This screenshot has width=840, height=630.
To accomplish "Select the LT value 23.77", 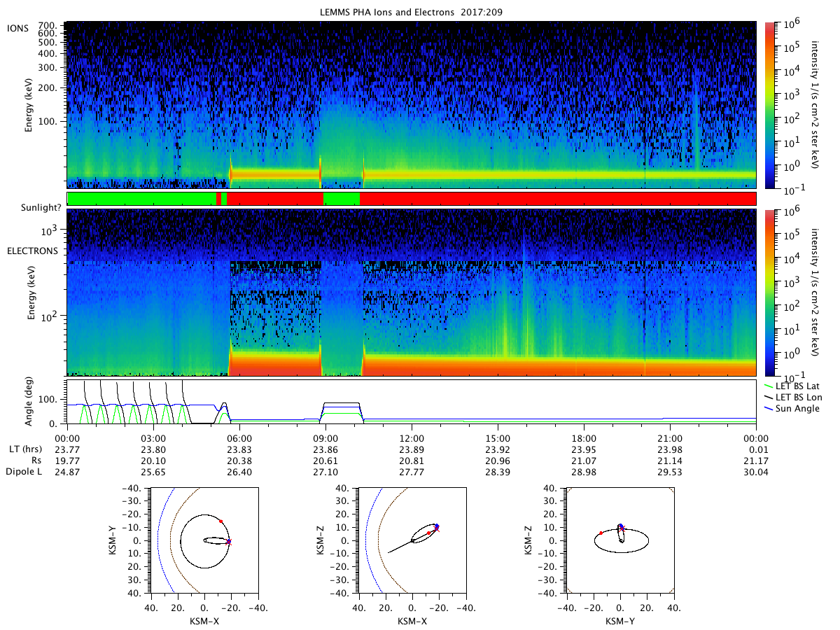I will 67,449.
